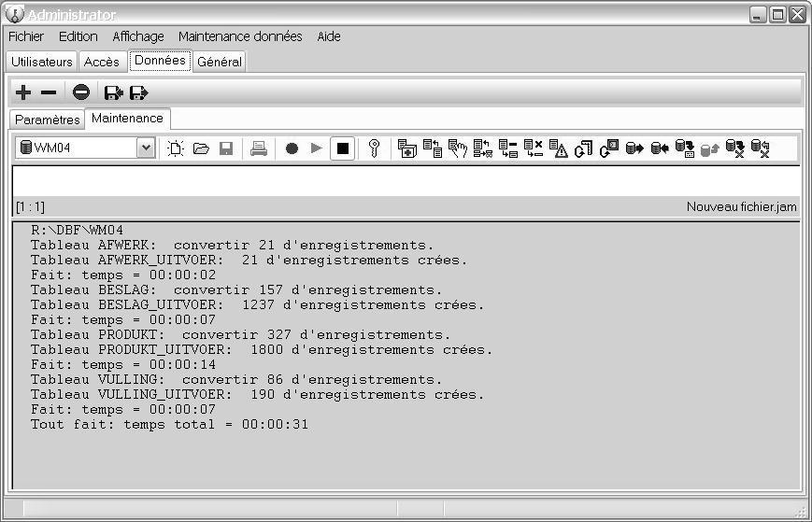
Task: Click the table copy with arrow icon
Action: click(433, 148)
